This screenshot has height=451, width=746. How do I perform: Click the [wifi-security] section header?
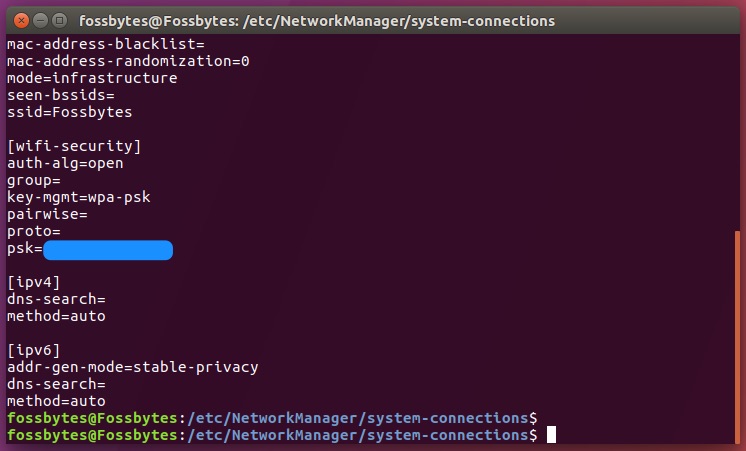(74, 146)
